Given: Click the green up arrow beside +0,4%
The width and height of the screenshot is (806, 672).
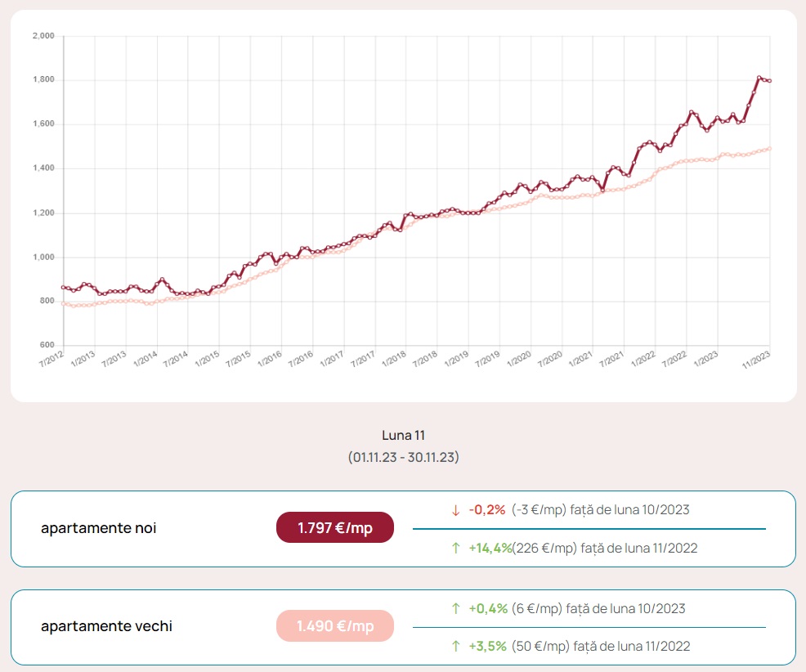Looking at the screenshot, I should (456, 608).
